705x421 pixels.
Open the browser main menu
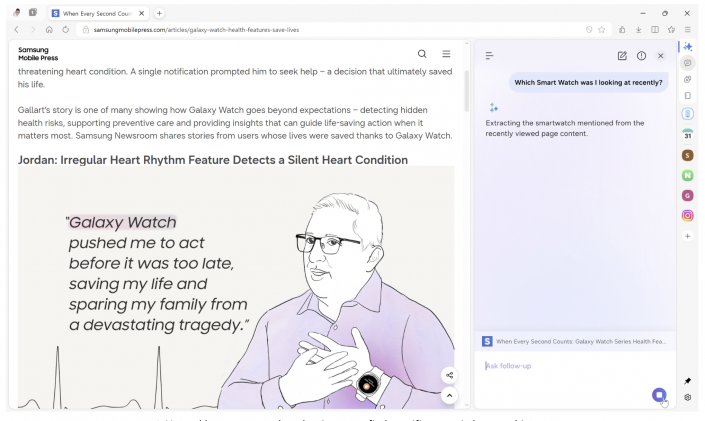[x=687, y=30]
